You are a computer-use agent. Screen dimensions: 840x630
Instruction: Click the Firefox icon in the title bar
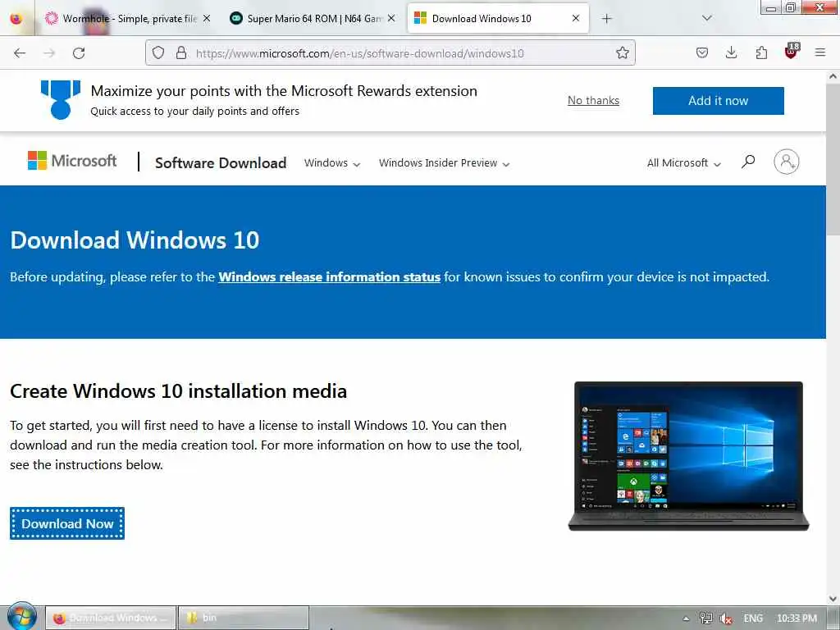(x=16, y=18)
